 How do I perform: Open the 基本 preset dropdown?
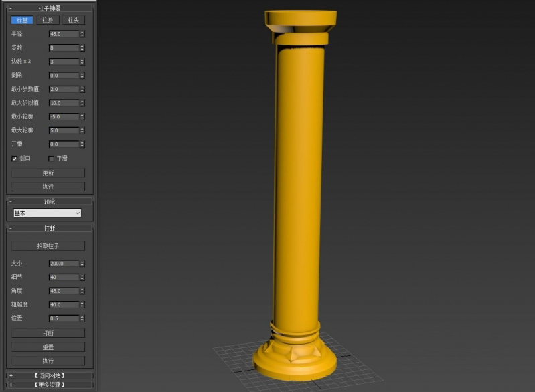tap(47, 213)
